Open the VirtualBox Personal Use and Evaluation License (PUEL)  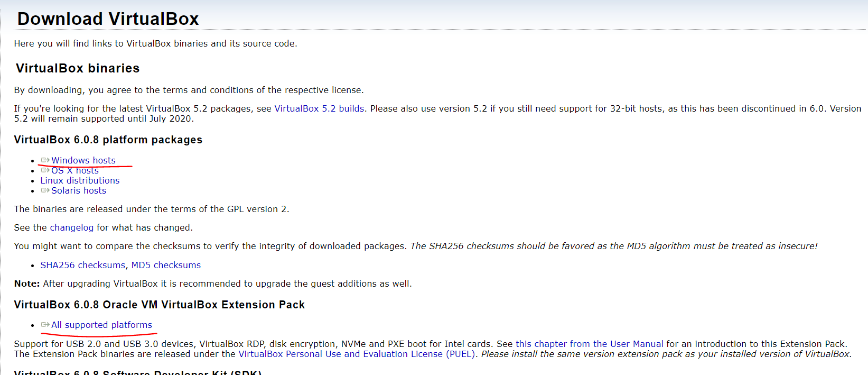coord(357,354)
